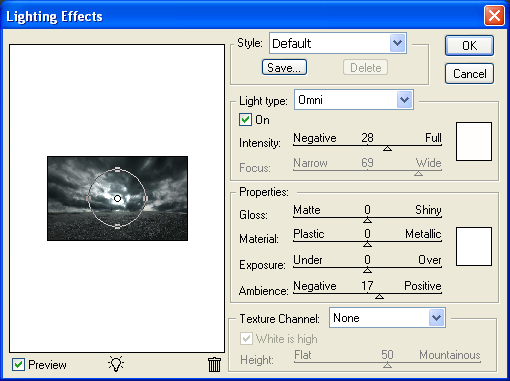Click the Cancel button
The height and width of the screenshot is (381, 510).
pyautogui.click(x=469, y=74)
